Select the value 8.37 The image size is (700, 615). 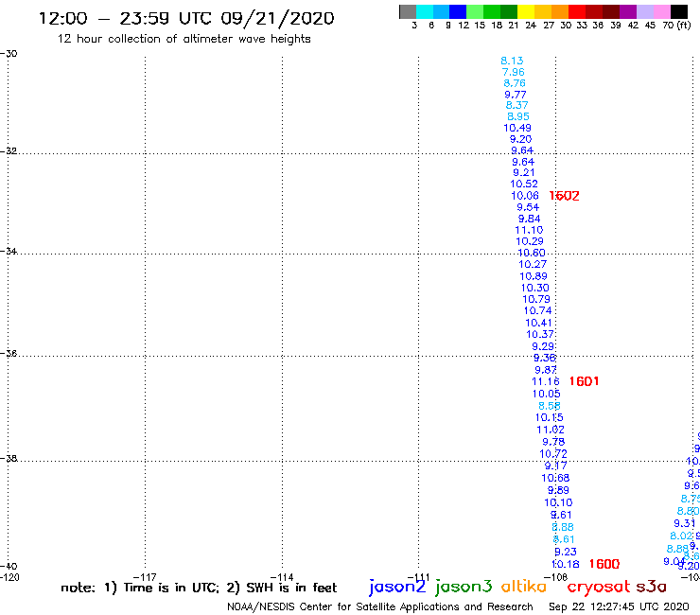click(x=516, y=105)
